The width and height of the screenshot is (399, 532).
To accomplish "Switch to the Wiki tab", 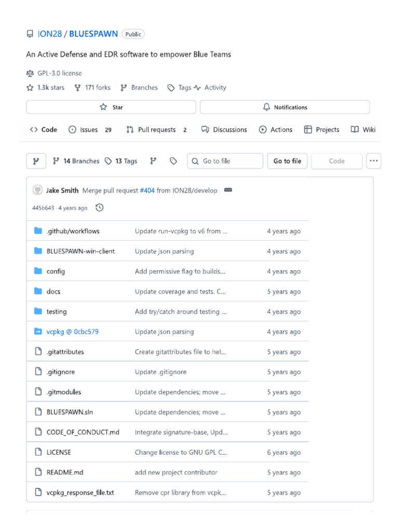I will (x=363, y=129).
